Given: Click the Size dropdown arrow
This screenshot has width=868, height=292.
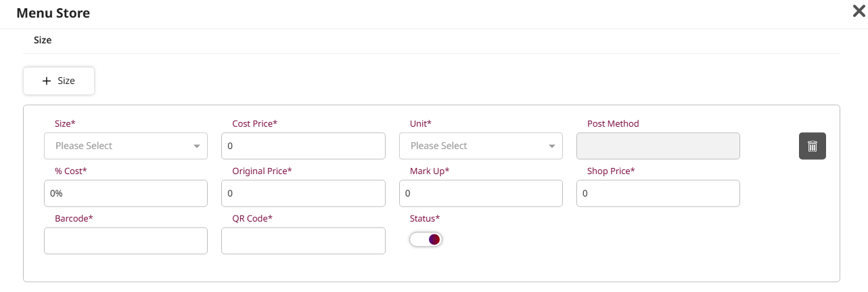Looking at the screenshot, I should coord(197,146).
